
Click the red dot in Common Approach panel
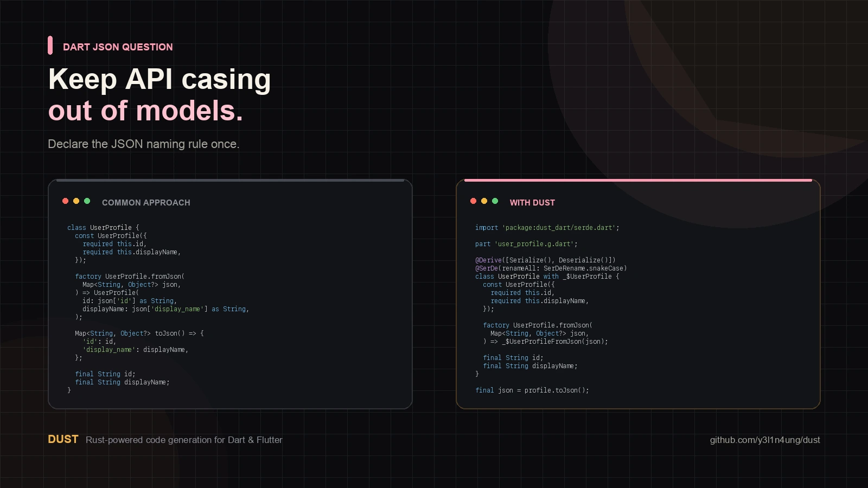pyautogui.click(x=65, y=201)
